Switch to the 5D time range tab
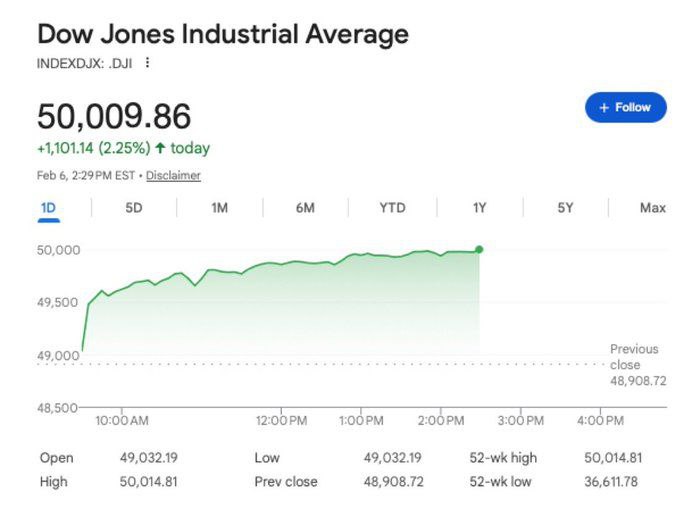This screenshot has width=680, height=517. pos(133,208)
